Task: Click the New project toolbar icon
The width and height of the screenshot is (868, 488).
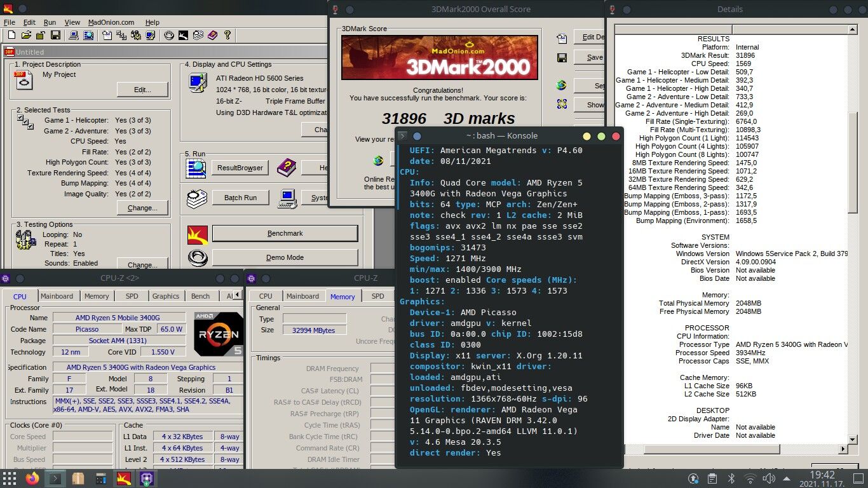Action: coord(11,36)
